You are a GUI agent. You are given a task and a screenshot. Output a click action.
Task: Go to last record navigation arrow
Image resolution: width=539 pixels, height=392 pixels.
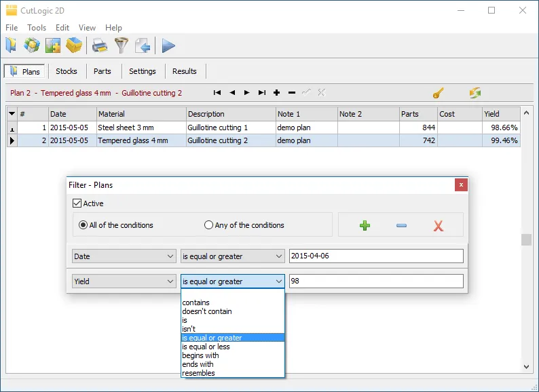pyautogui.click(x=261, y=92)
